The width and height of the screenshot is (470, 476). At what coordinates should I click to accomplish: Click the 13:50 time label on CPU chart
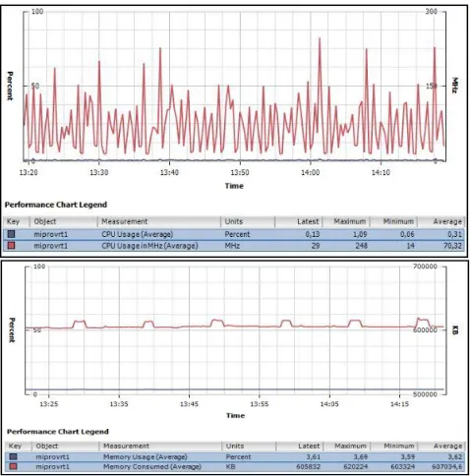[240, 172]
